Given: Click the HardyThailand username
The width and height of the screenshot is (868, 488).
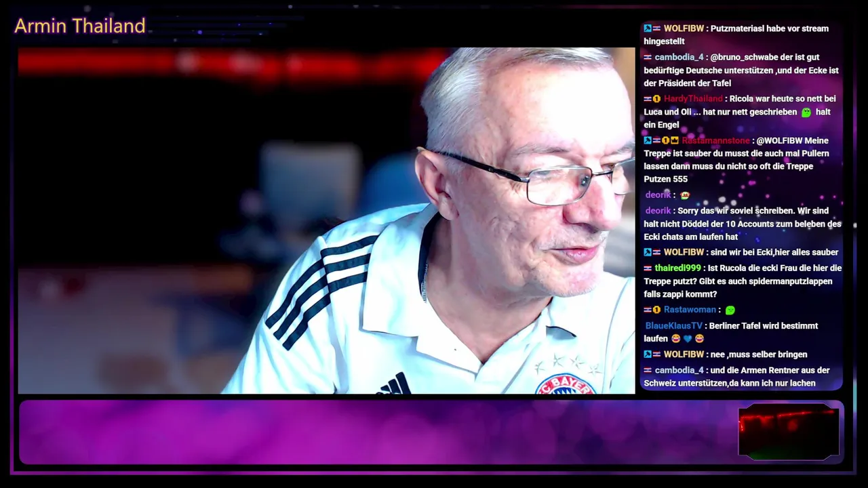Looking at the screenshot, I should click(693, 99).
